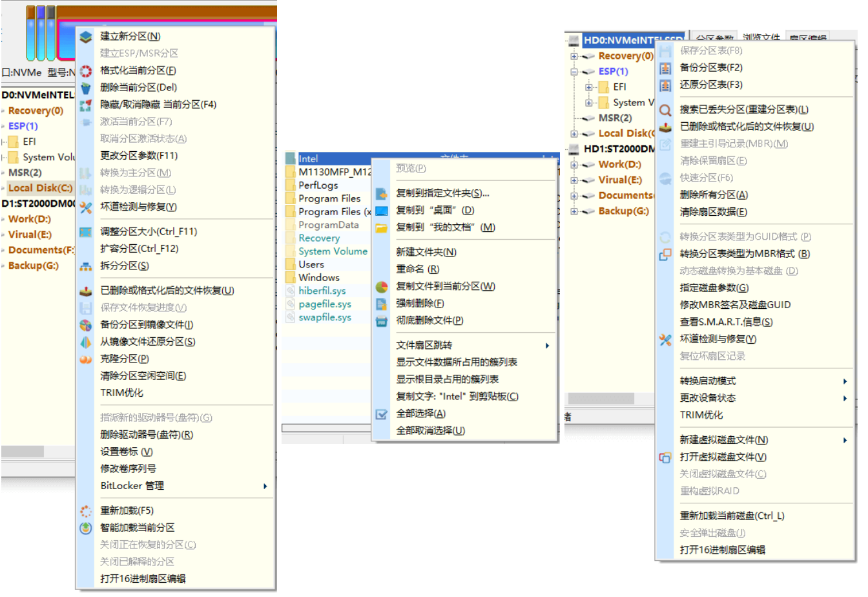The height and width of the screenshot is (597, 868).
Task: Choose 重命名 (R)
Action: 418,269
